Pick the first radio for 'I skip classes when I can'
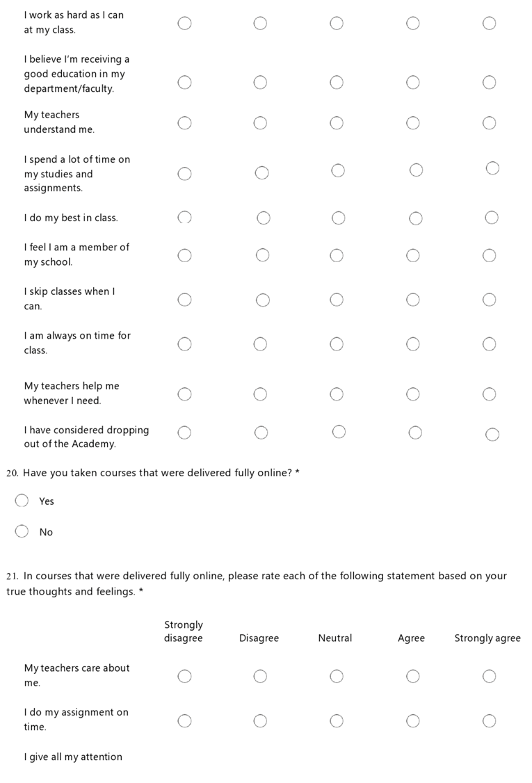Screen dimensions: 532x783 coord(184,300)
